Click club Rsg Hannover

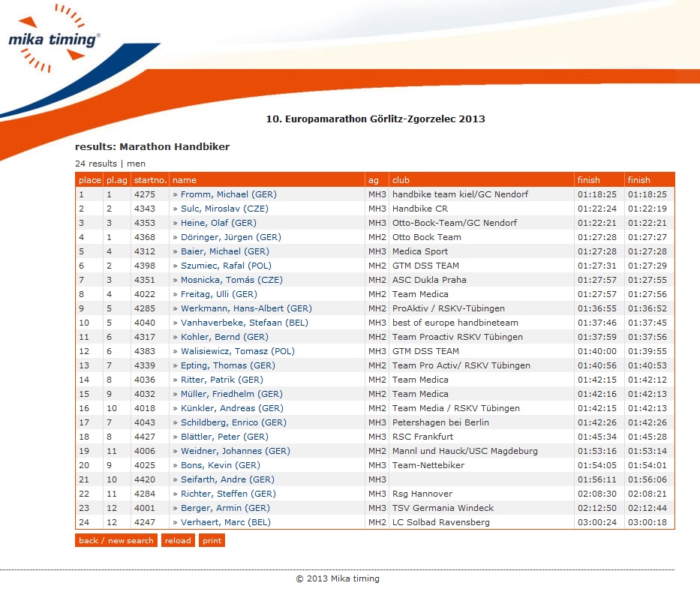coord(422,494)
